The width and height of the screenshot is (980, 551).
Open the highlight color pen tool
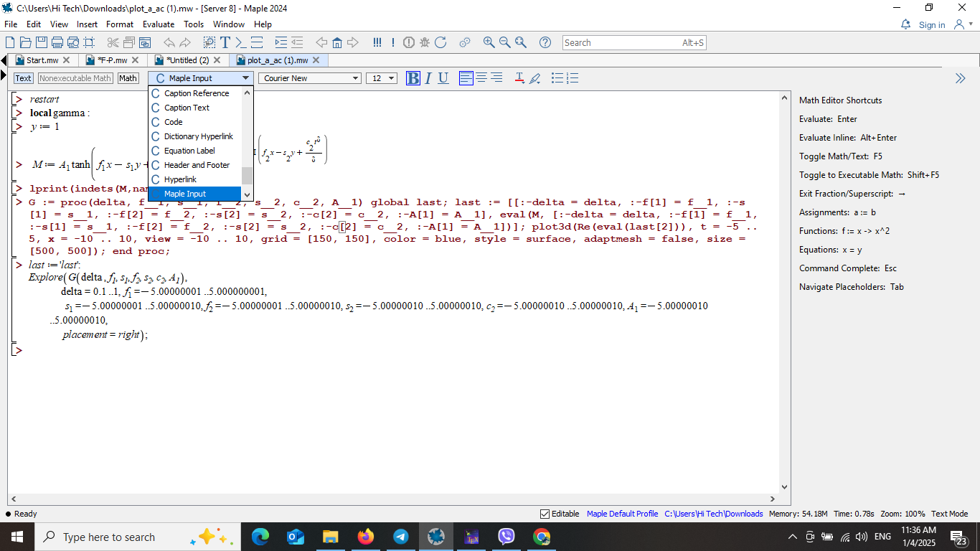point(534,78)
